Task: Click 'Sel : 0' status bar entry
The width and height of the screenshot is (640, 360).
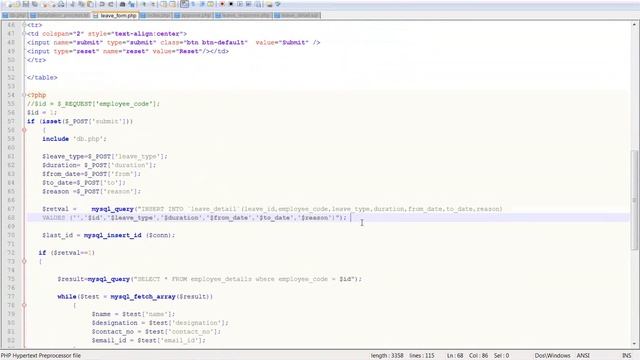Action: click(502, 356)
